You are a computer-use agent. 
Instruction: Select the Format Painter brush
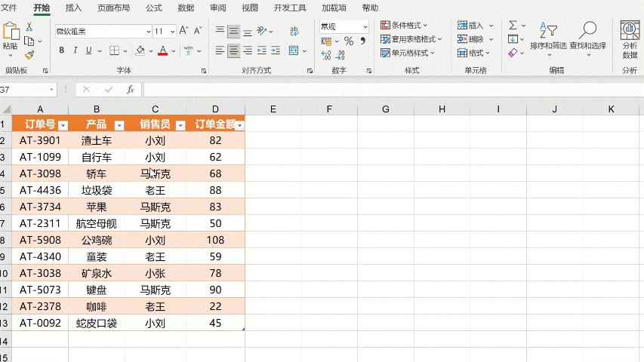click(x=29, y=55)
